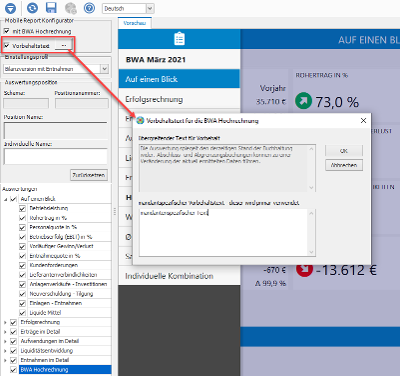Click the red downward arrow indicator
The height and width of the screenshot is (376, 400).
[304, 269]
